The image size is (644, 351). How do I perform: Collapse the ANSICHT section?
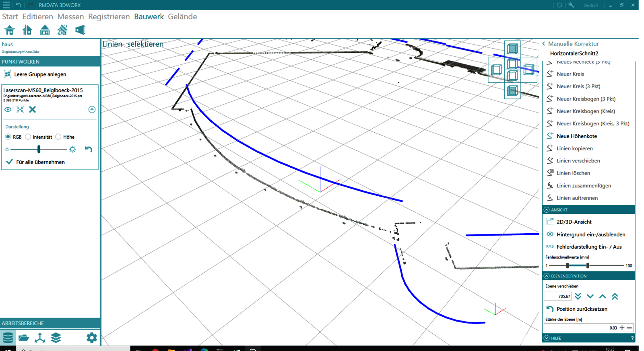coord(546,210)
